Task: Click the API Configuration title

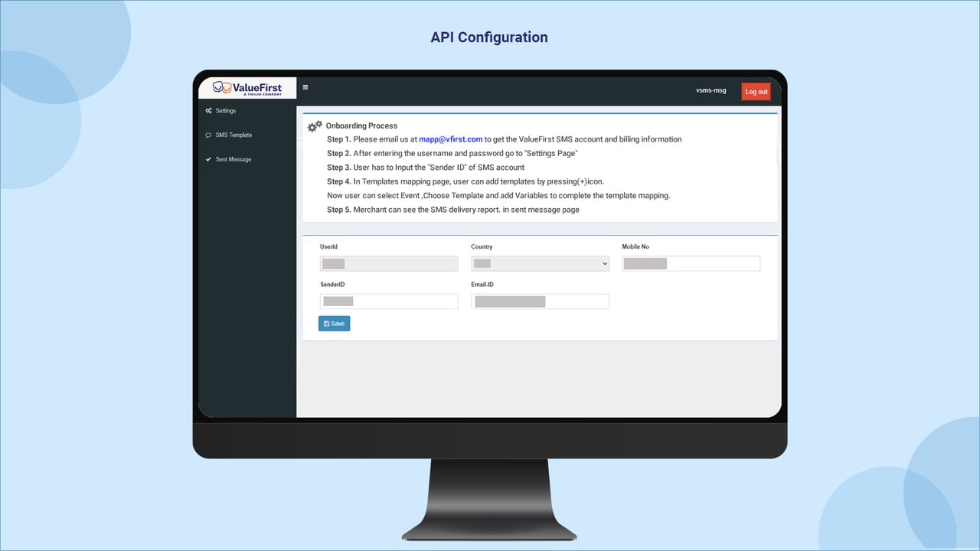Action: tap(489, 37)
